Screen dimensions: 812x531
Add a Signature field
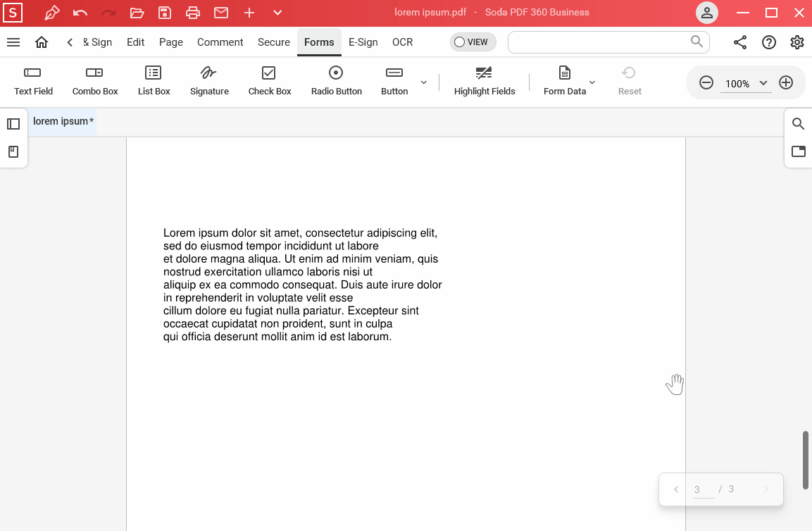tap(209, 81)
